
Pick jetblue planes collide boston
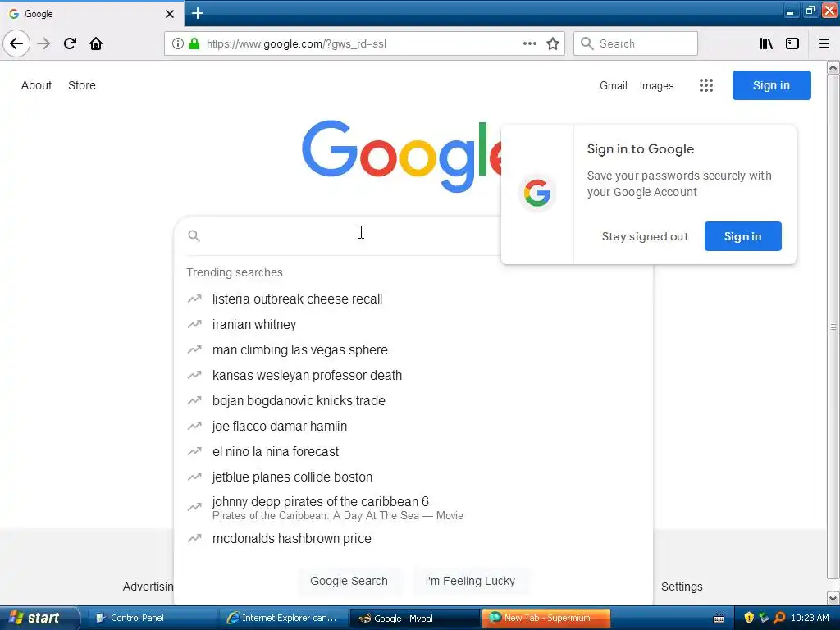413,477
